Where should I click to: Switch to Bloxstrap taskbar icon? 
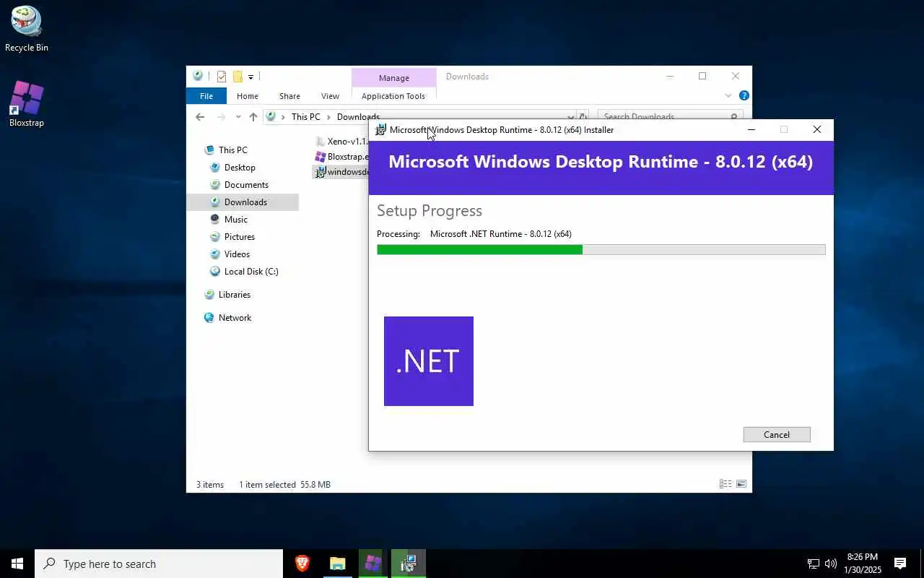(373, 564)
